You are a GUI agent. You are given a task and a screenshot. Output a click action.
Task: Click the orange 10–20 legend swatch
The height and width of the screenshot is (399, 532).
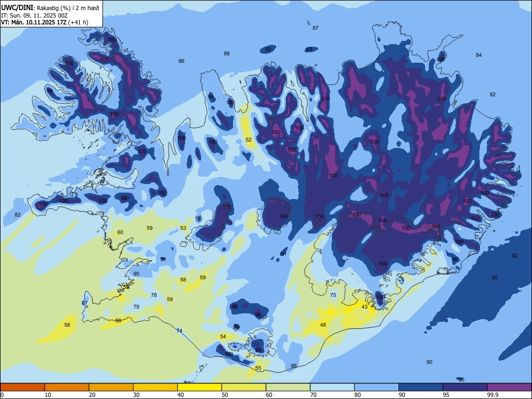click(x=67, y=387)
